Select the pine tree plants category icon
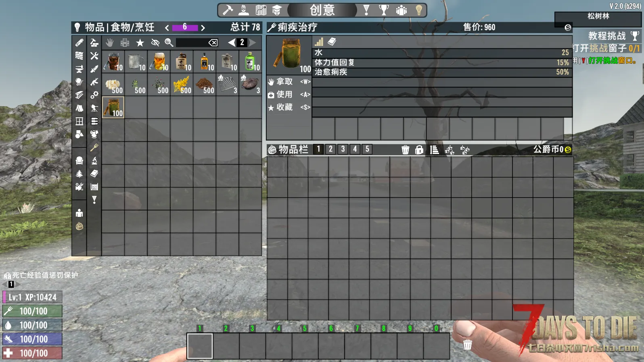The height and width of the screenshot is (362, 644). tap(79, 174)
